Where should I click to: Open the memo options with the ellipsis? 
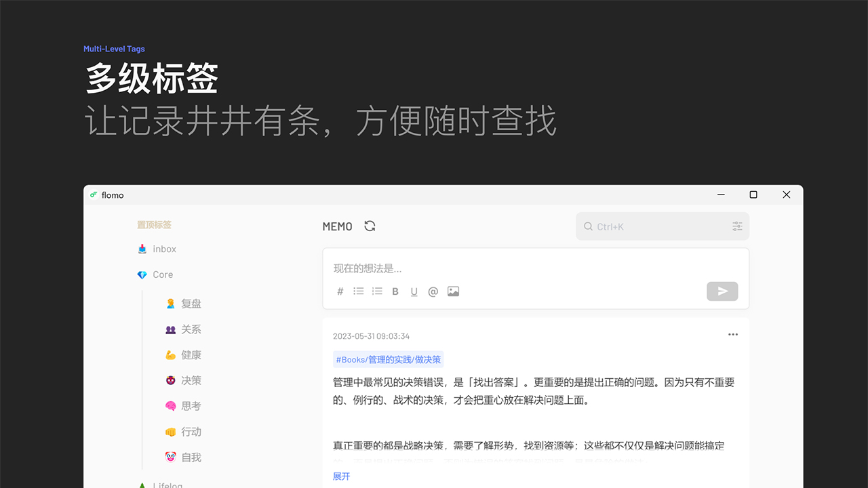click(x=732, y=334)
